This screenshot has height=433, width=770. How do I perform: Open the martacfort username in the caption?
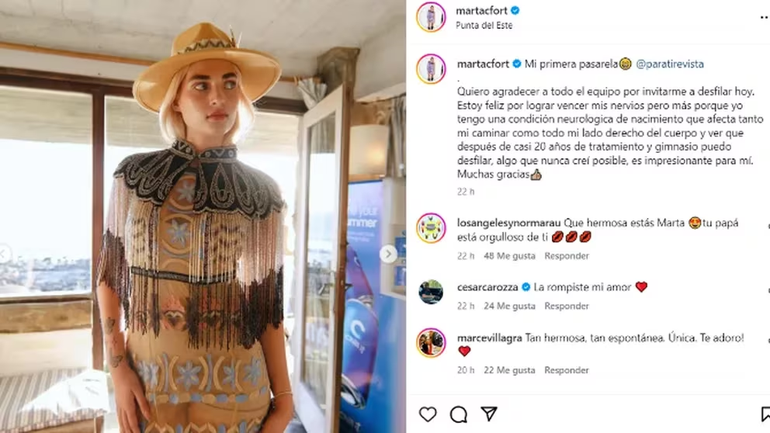click(x=483, y=64)
